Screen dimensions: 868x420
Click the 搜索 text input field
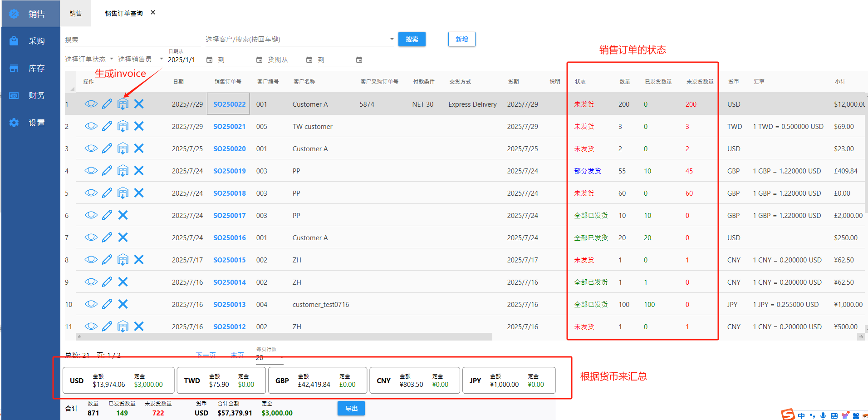tap(132, 40)
